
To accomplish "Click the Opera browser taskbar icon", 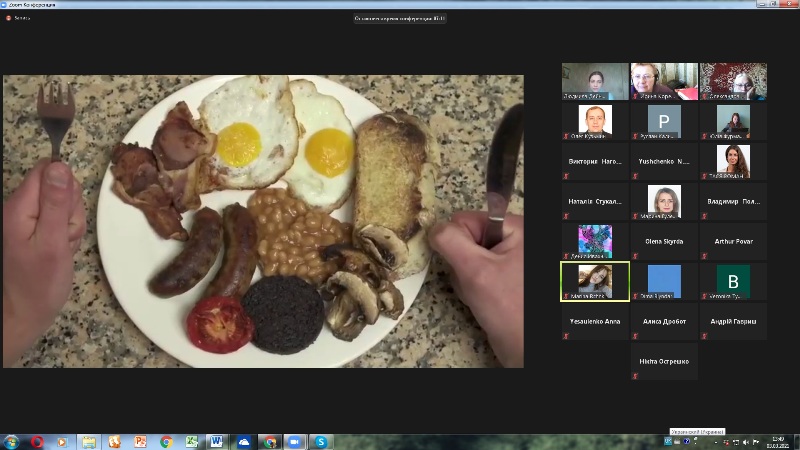I will [x=37, y=441].
